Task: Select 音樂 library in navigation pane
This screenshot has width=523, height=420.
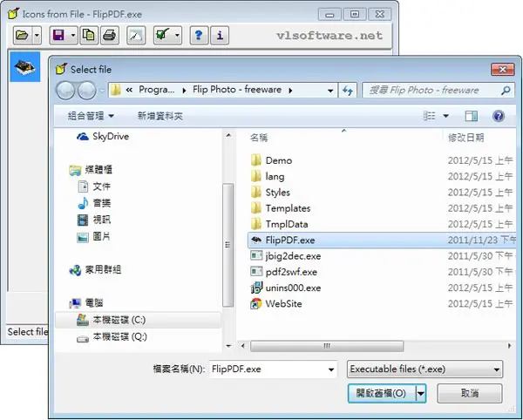Action: point(94,203)
